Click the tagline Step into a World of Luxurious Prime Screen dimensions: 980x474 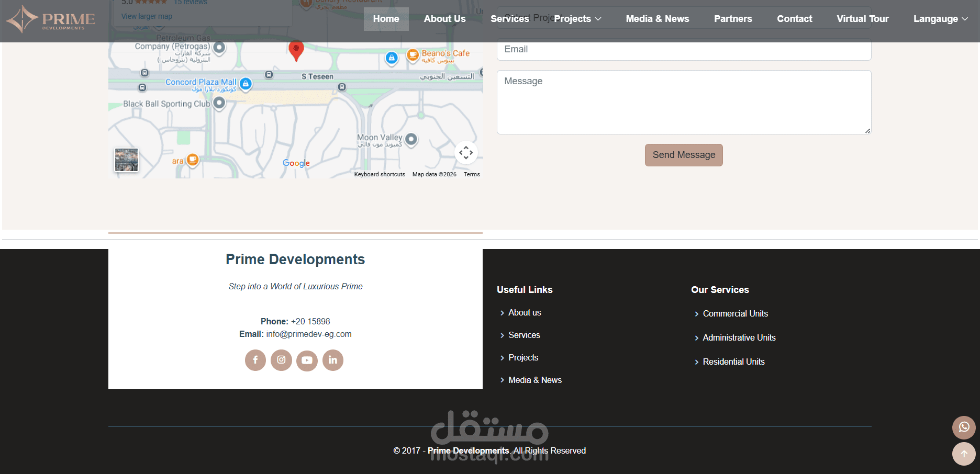coord(295,286)
